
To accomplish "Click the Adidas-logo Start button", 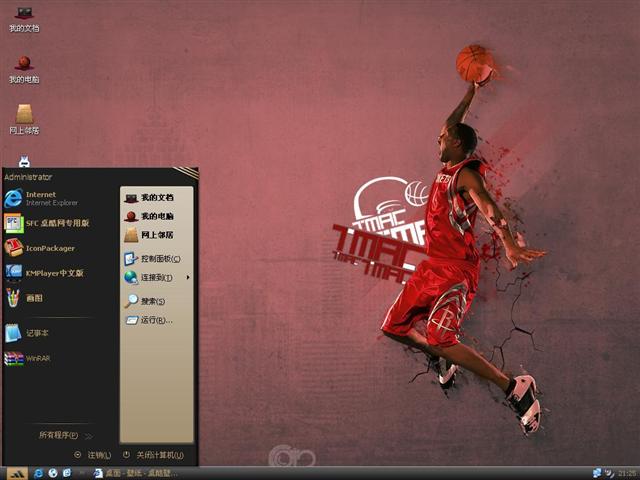I will click(x=17, y=473).
